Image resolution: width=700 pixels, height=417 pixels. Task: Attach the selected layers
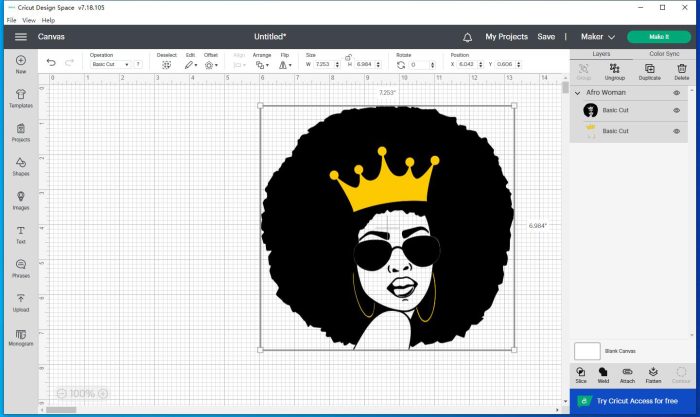click(x=627, y=375)
